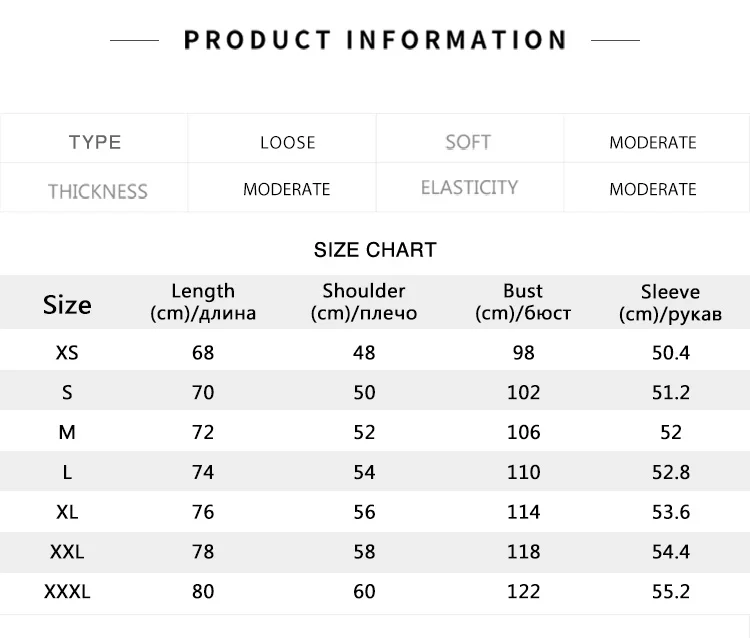Viewport: 750px width, 638px height.
Task: Click the THICKNESS label cell
Action: pyautogui.click(x=97, y=190)
